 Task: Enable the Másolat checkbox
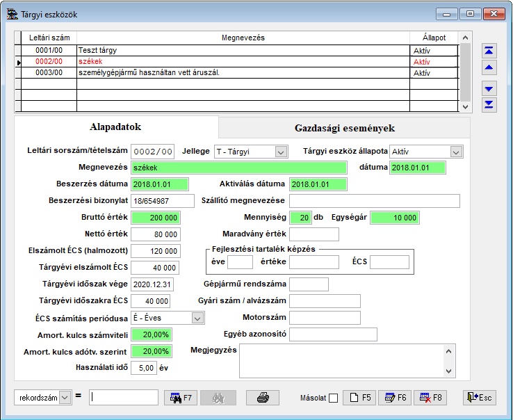pyautogui.click(x=333, y=398)
